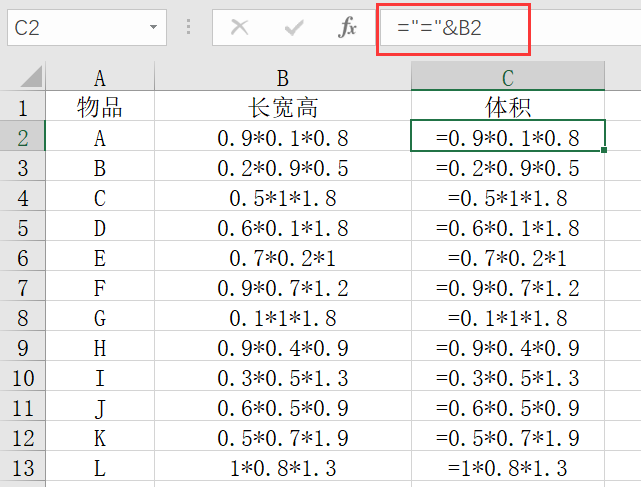The height and width of the screenshot is (487, 641).
Task: Open the insert function fx button
Action: [x=347, y=27]
